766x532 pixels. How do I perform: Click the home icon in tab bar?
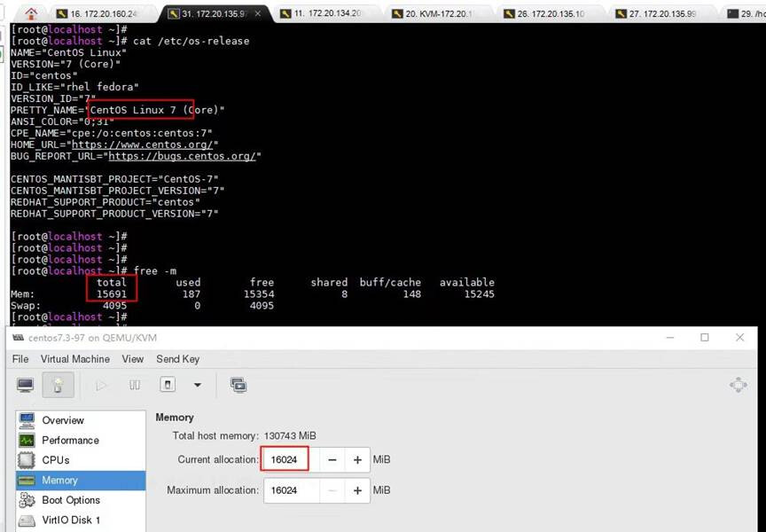click(x=32, y=13)
